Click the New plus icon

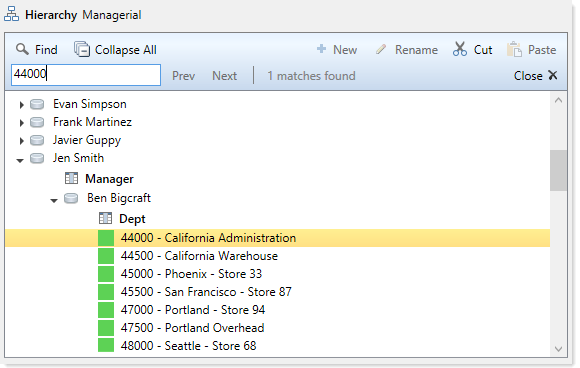click(x=321, y=49)
